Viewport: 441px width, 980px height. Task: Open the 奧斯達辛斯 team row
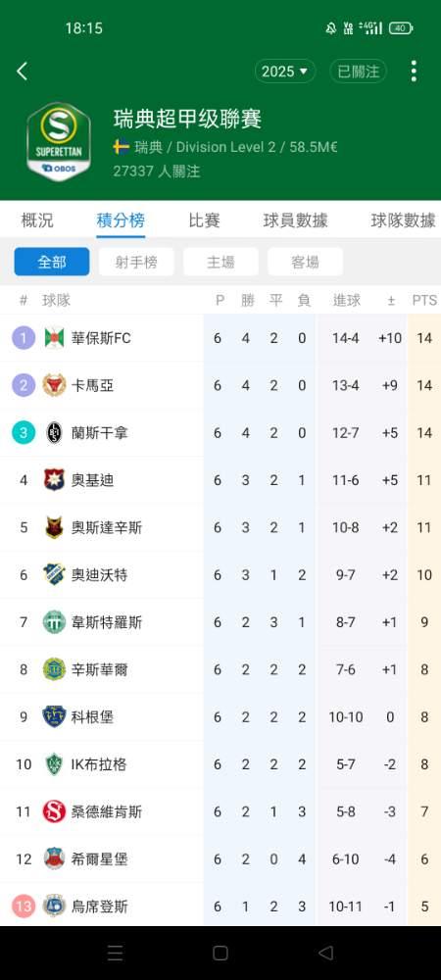[x=220, y=527]
